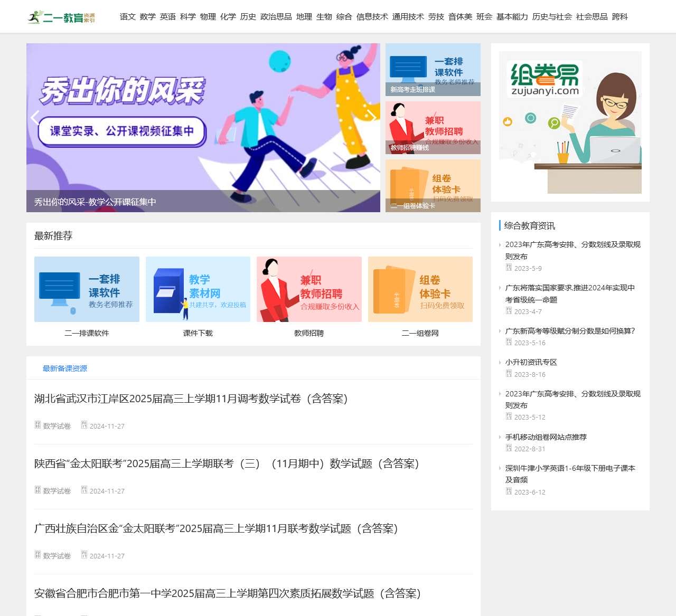Select 综合 in the top navigation
This screenshot has width=676, height=616.
coord(344,17)
